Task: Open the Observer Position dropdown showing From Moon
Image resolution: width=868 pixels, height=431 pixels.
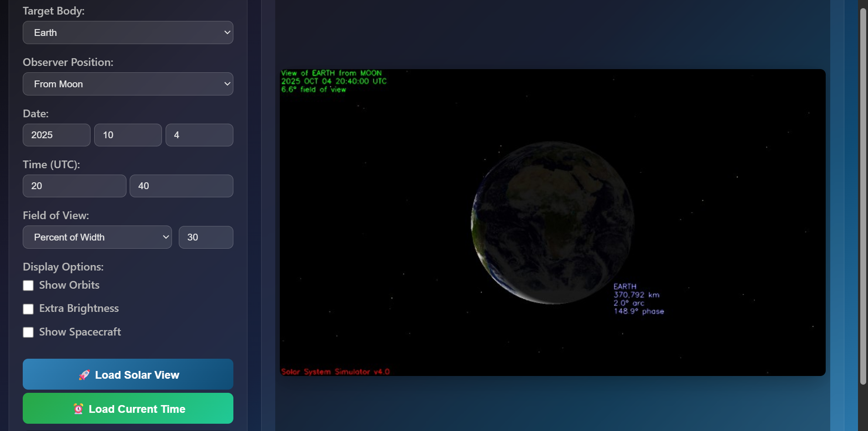Action: click(x=127, y=84)
